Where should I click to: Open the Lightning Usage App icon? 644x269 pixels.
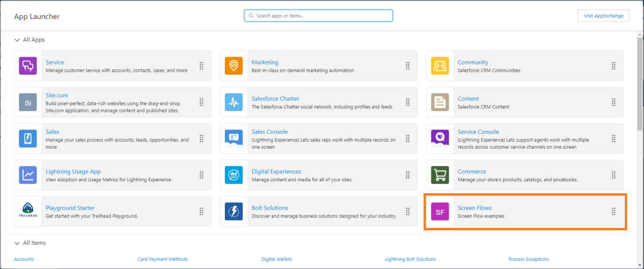[28, 175]
